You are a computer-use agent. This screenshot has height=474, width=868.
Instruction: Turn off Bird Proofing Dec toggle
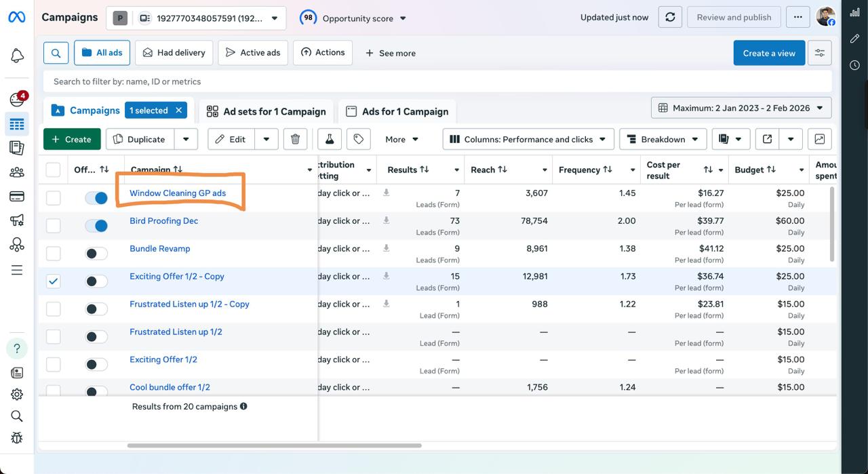[x=96, y=226]
